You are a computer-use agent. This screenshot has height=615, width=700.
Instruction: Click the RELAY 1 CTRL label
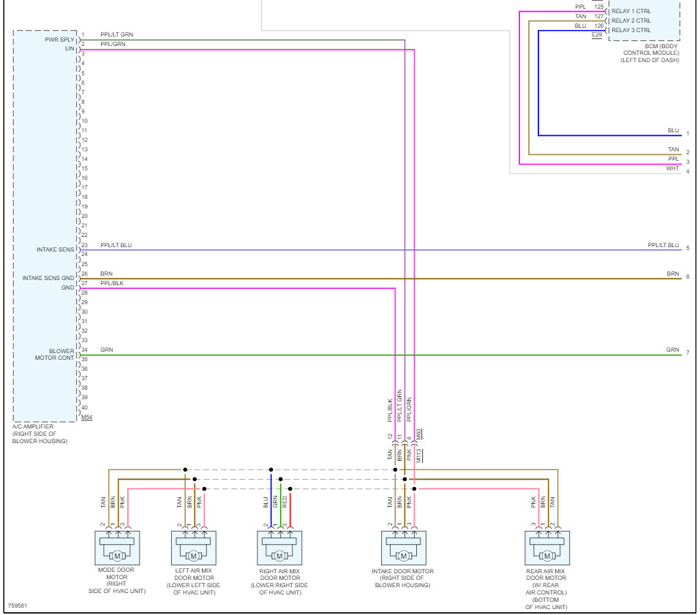(x=631, y=11)
